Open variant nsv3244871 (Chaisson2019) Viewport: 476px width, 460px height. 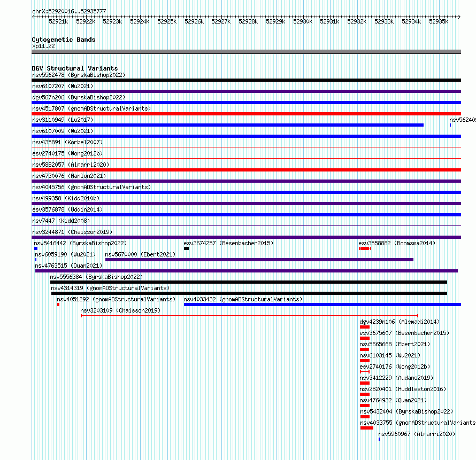coord(72,232)
